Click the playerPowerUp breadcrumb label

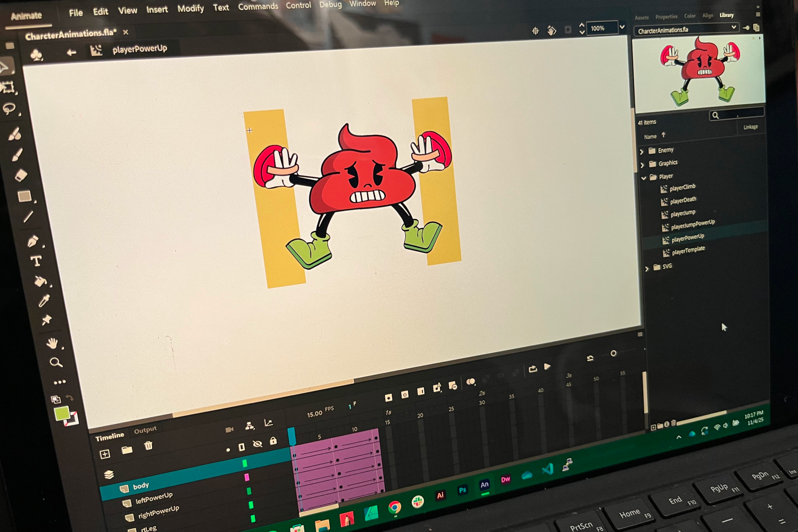click(x=139, y=49)
